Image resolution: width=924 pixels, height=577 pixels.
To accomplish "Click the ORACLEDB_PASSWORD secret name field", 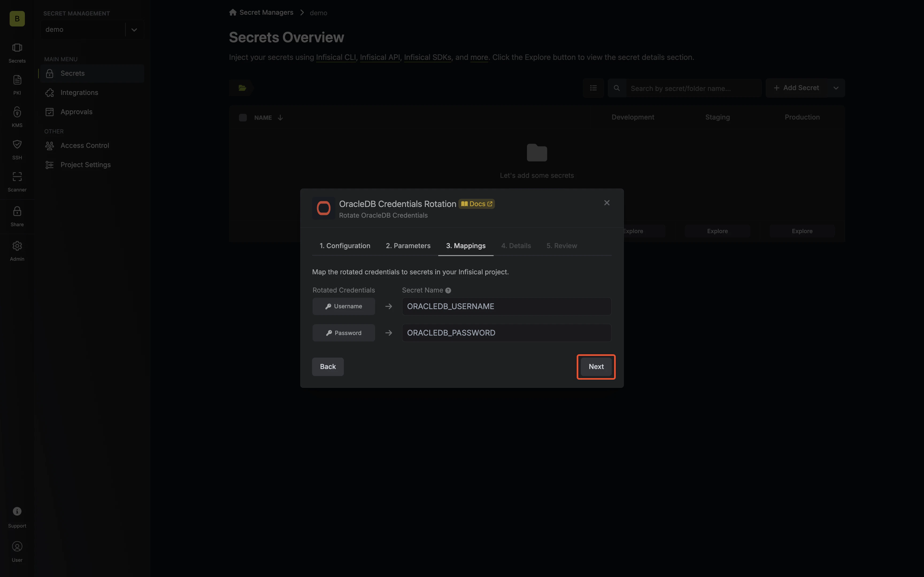I will [x=506, y=333].
